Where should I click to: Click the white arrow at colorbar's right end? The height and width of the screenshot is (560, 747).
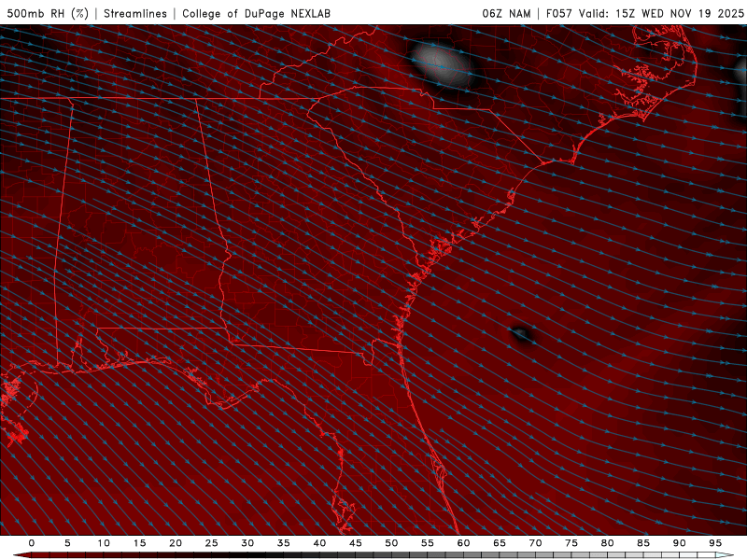pyautogui.click(x=726, y=555)
